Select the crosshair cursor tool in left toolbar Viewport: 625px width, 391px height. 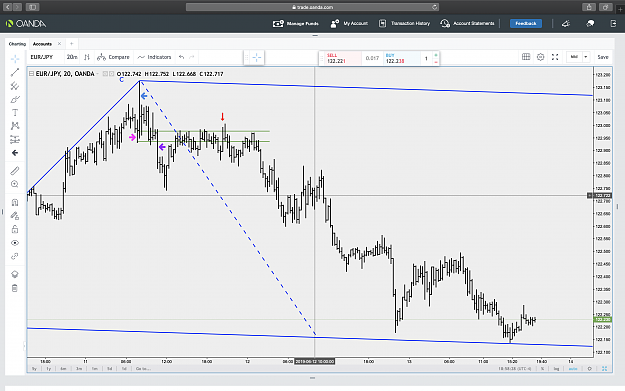tap(15, 59)
